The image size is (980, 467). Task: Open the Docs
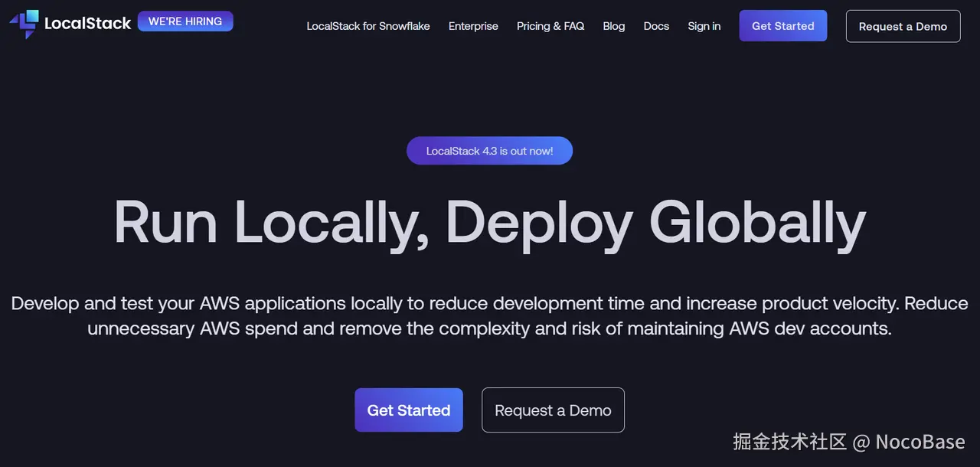pos(655,26)
